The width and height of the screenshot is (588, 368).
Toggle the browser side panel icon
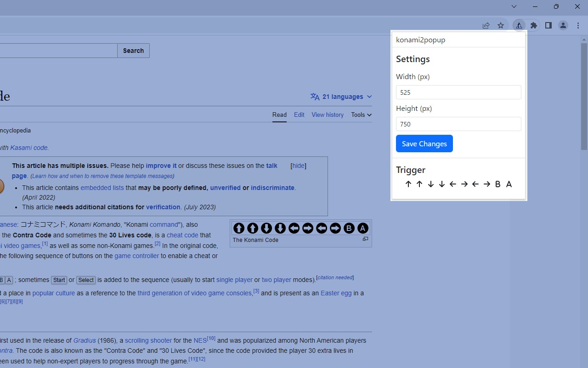(x=548, y=26)
